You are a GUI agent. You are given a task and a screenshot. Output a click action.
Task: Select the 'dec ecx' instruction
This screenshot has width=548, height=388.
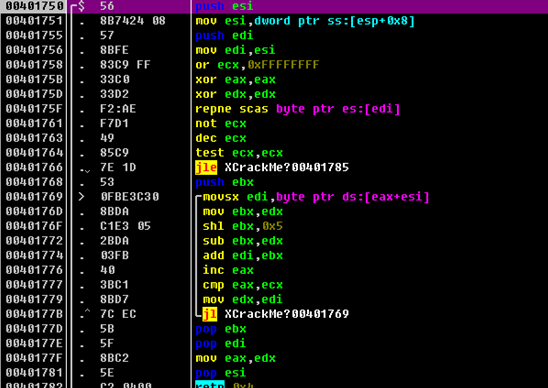tap(221, 138)
